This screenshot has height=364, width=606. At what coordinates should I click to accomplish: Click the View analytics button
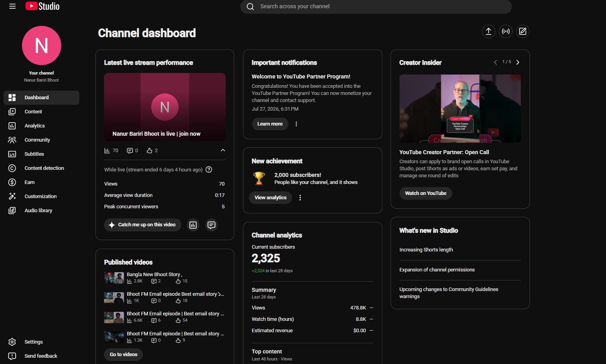tap(270, 198)
